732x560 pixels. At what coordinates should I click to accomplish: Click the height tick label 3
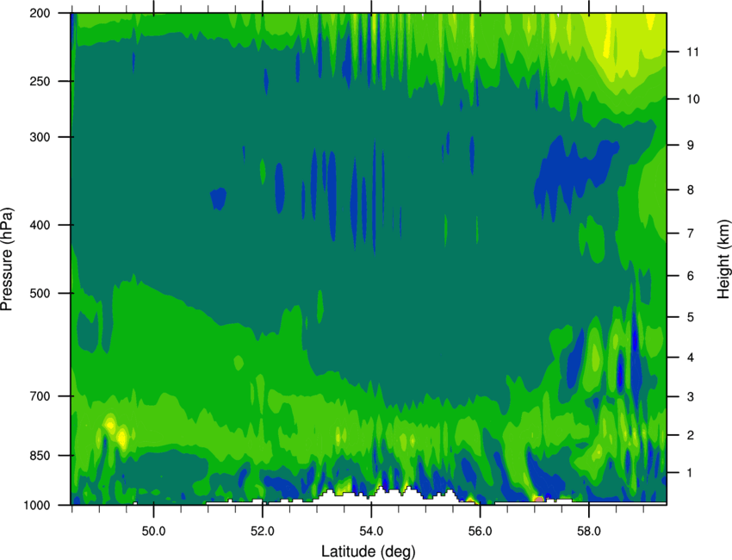click(x=691, y=397)
